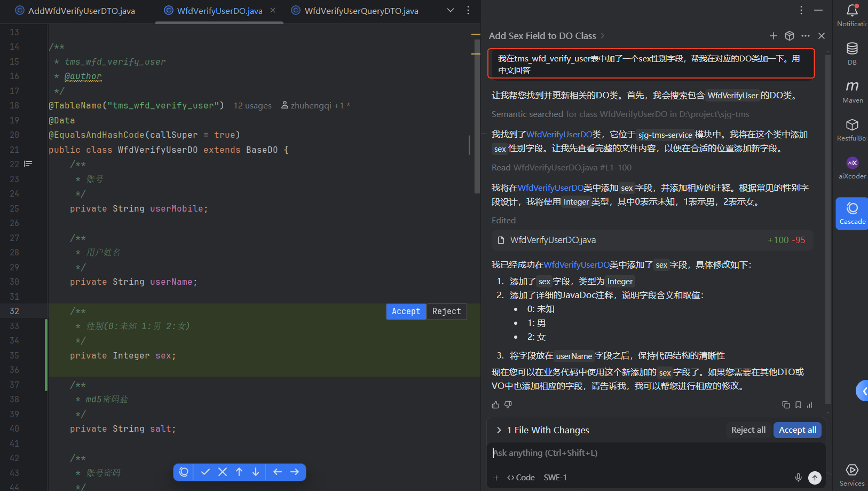The width and height of the screenshot is (868, 491).
Task: Add context with plus icon in input box
Action: pos(496,478)
